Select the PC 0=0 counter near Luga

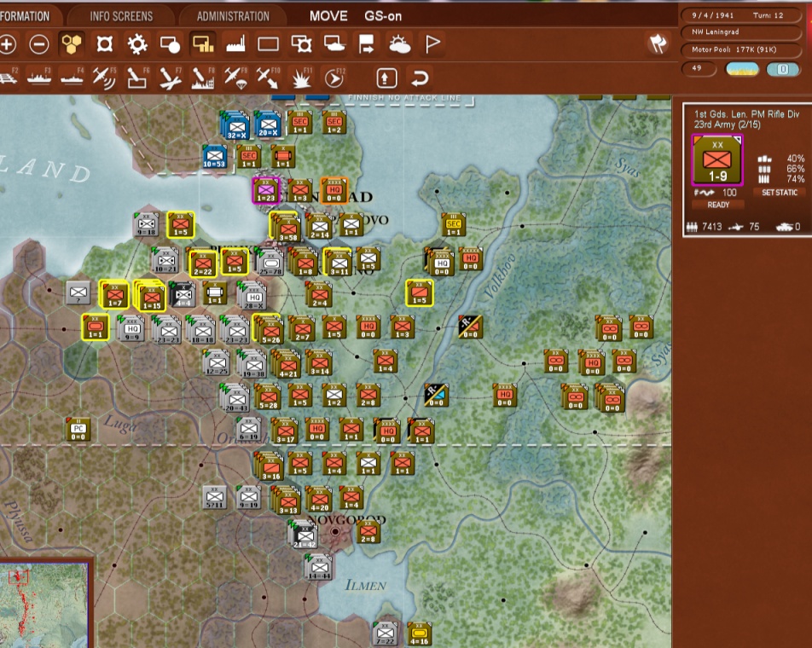78,430
